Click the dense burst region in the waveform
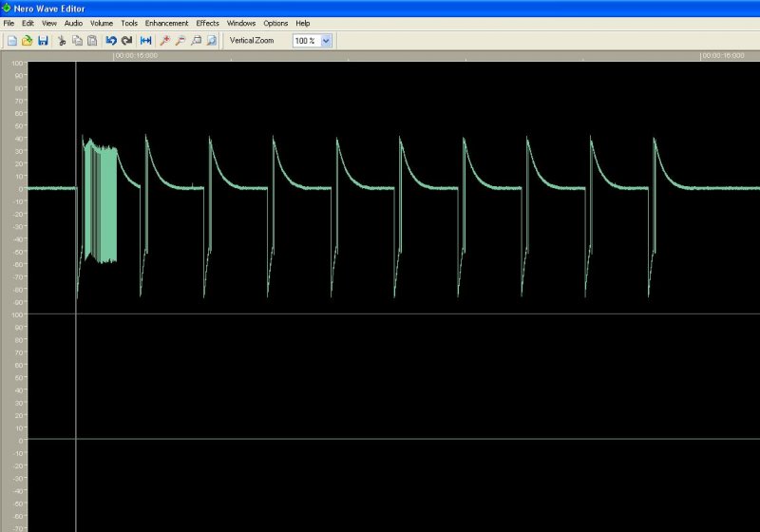 pyautogui.click(x=101, y=201)
